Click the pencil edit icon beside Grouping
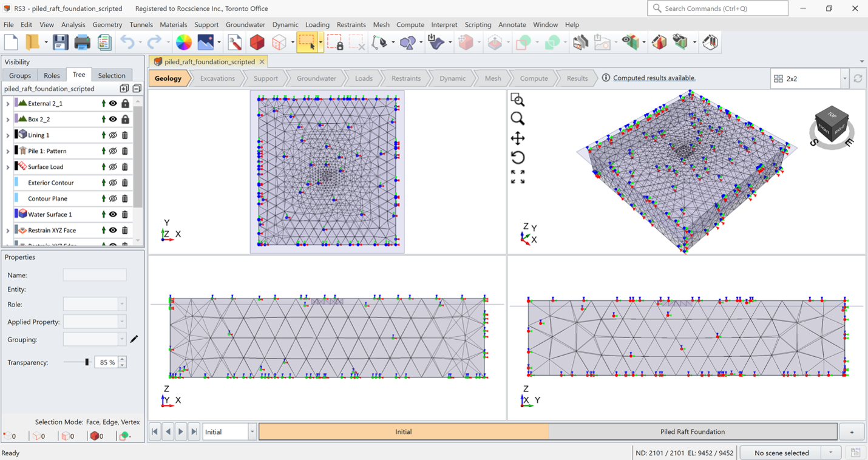The image size is (868, 460). 134,339
